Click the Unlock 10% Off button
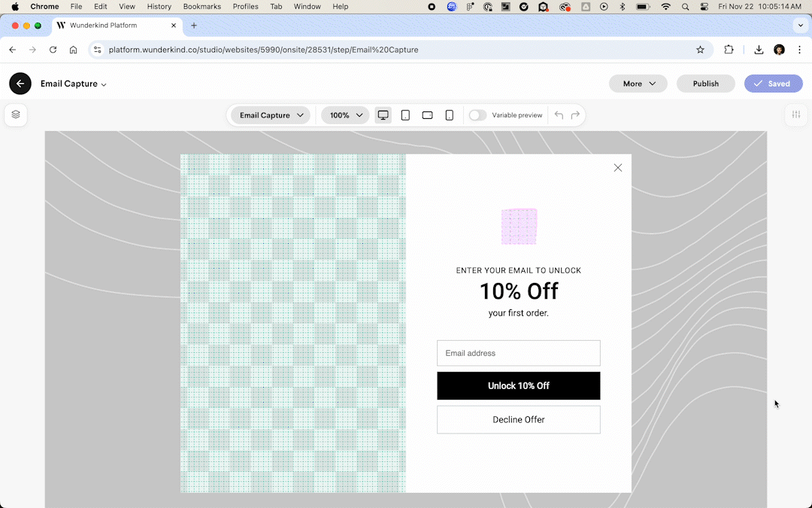The width and height of the screenshot is (812, 508). [x=518, y=386]
